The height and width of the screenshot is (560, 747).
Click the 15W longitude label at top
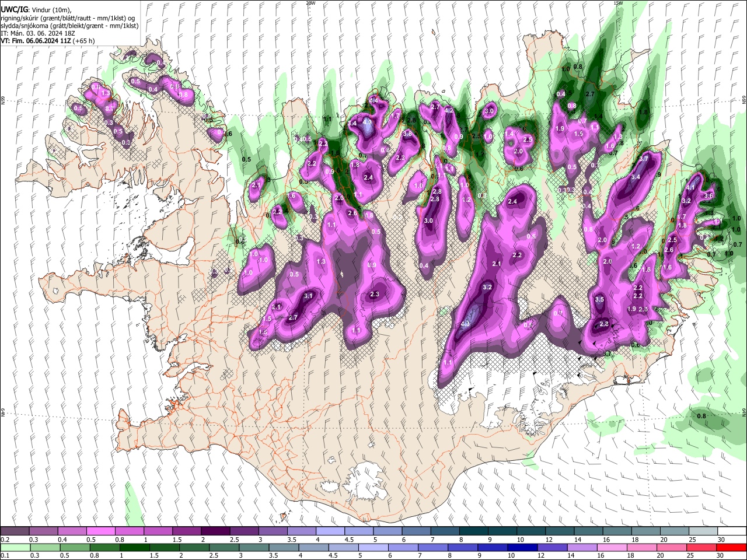point(618,3)
